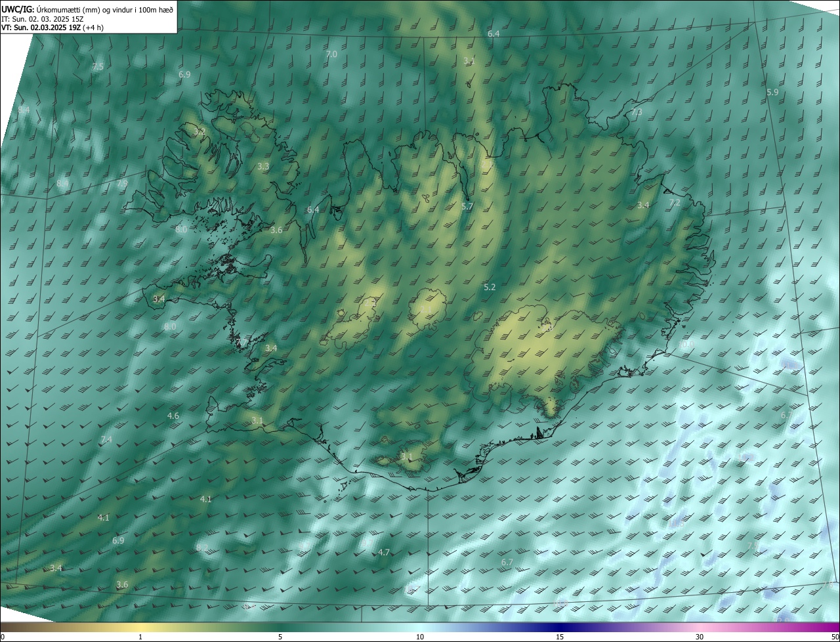Screen dimensions: 840x642
Task: Click the colorbar tick label '10'
Action: [420, 637]
